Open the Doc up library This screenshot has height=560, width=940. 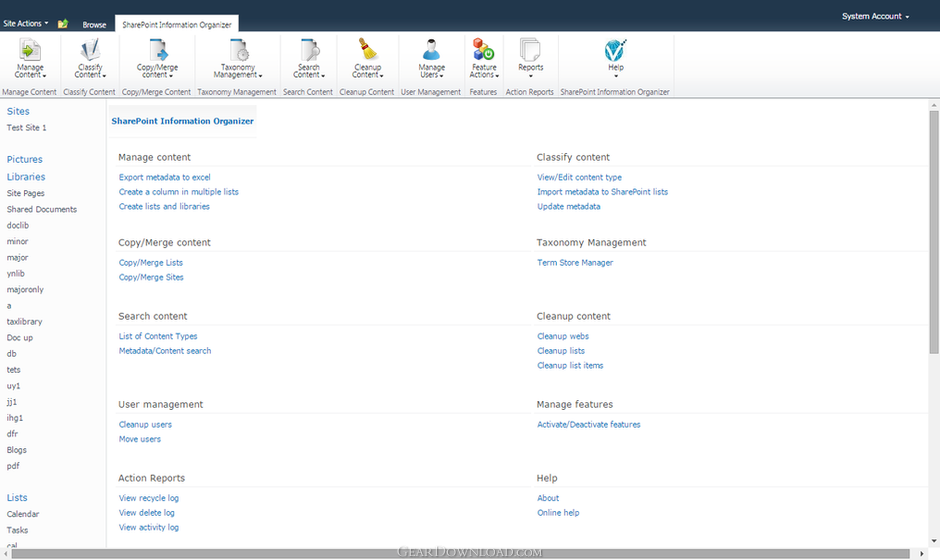20,338
